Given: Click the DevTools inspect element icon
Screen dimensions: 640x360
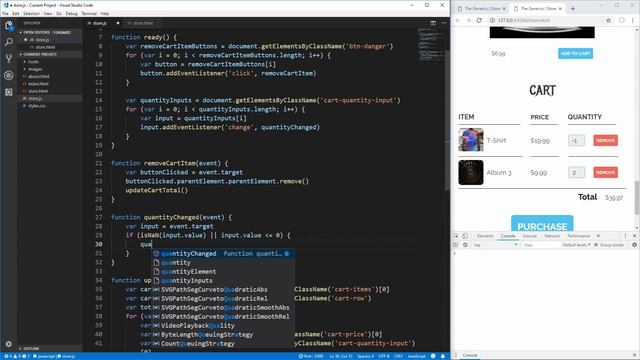Looking at the screenshot, I should point(456,236).
